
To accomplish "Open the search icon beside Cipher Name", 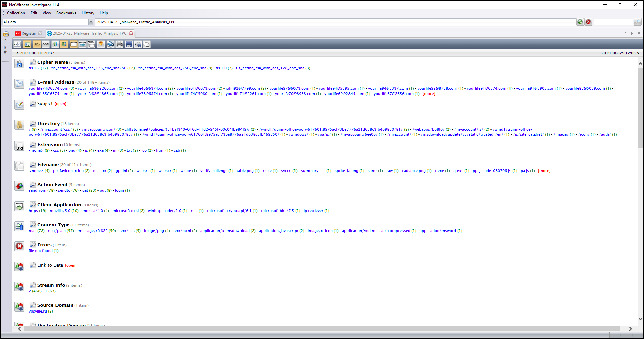I will coord(33,62).
